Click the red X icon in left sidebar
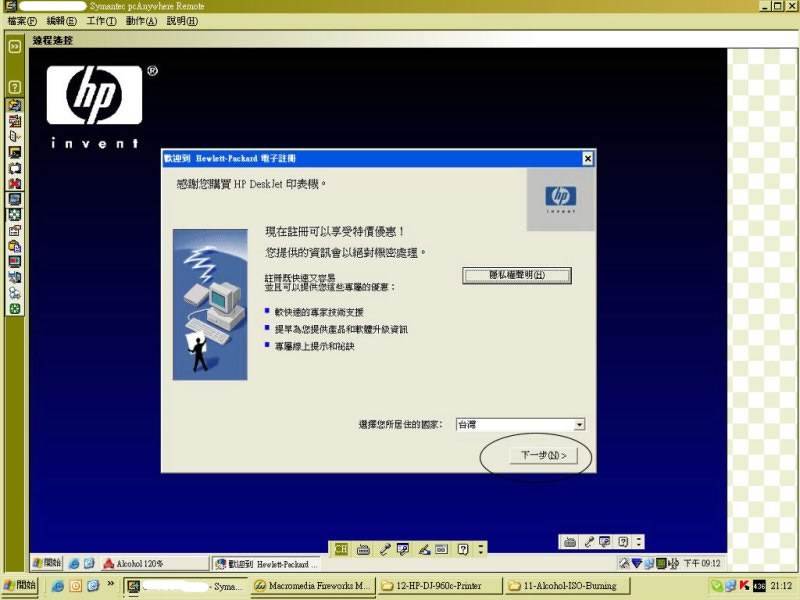Viewport: 800px width, 600px height. pyautogui.click(x=15, y=183)
